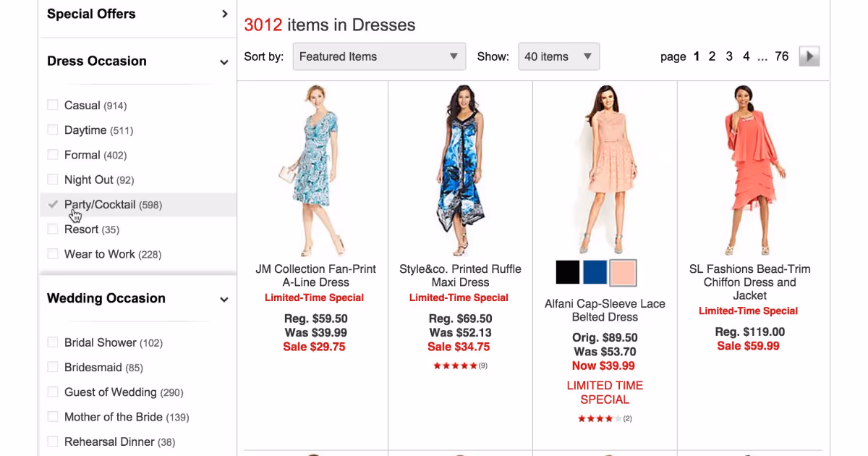Open SL Fashions Bead-Trim Chiffon Dress
868x456 pixels.
coord(749,282)
